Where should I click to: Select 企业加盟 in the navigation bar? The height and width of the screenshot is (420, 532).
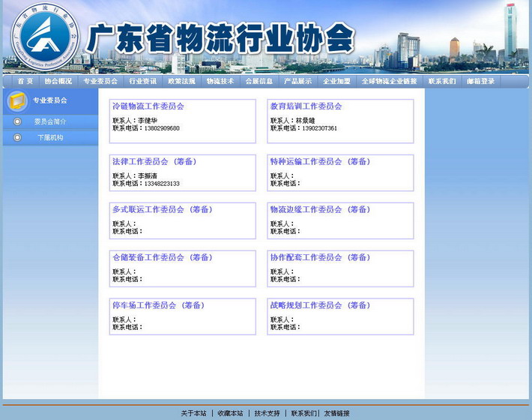pos(336,81)
